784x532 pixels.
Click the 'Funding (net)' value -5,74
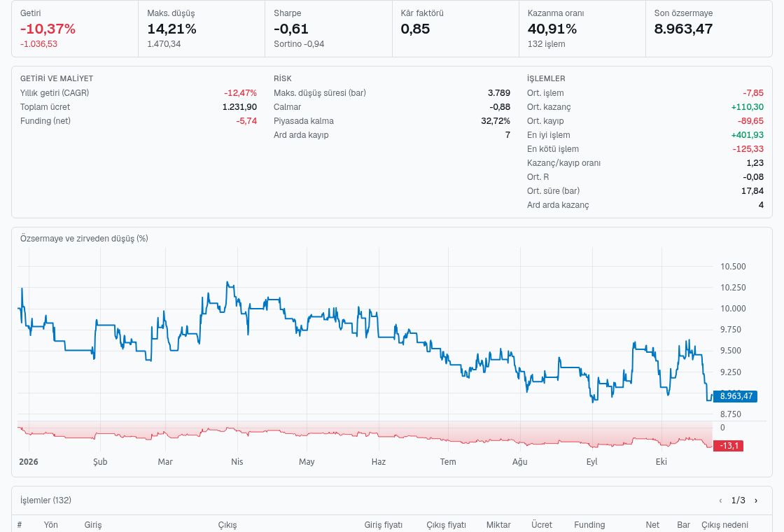(x=246, y=121)
